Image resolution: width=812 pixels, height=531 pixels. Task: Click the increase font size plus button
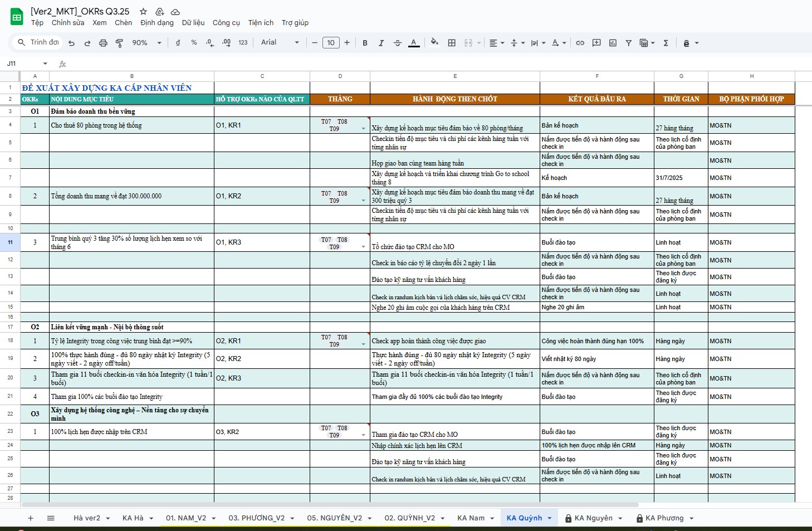[347, 43]
